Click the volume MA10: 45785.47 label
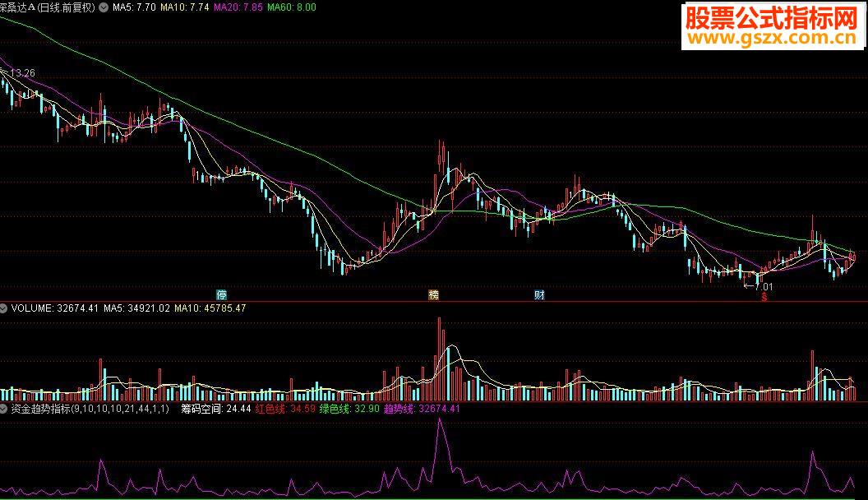868x500 pixels. pyautogui.click(x=210, y=308)
